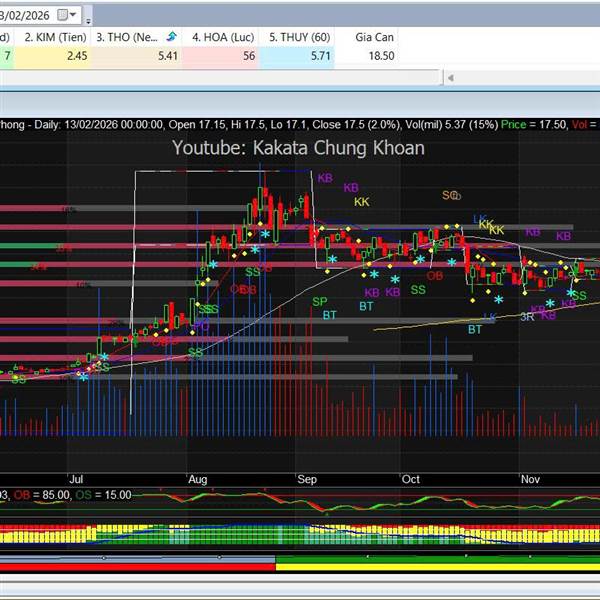Sort by the '5. THUY (60)' column header
The height and width of the screenshot is (600, 600).
click(x=299, y=37)
